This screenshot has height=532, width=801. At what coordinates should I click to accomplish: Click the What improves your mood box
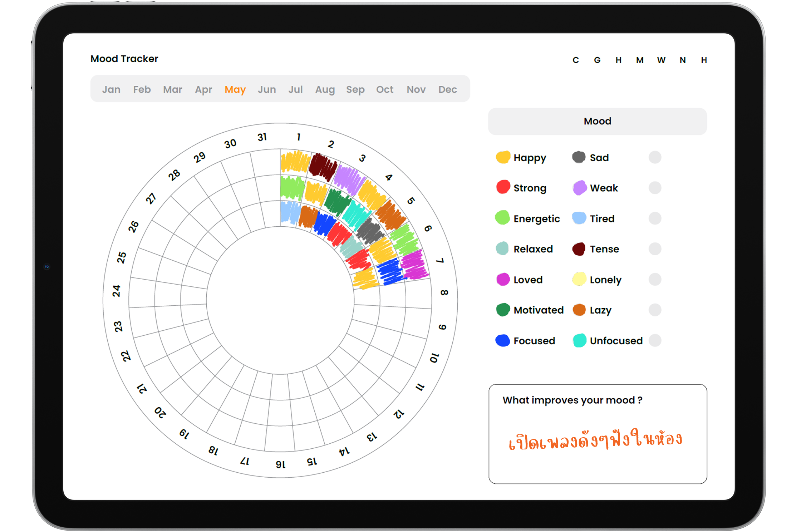[x=597, y=434]
